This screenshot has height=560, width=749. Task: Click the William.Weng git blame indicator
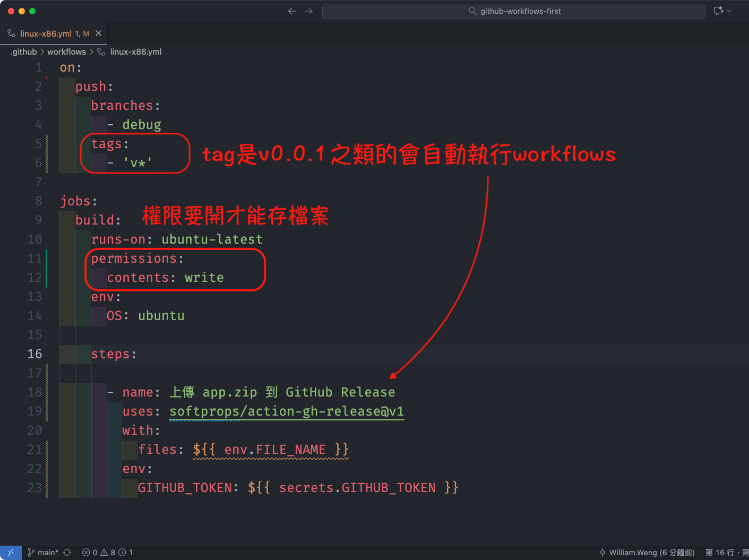pos(647,553)
